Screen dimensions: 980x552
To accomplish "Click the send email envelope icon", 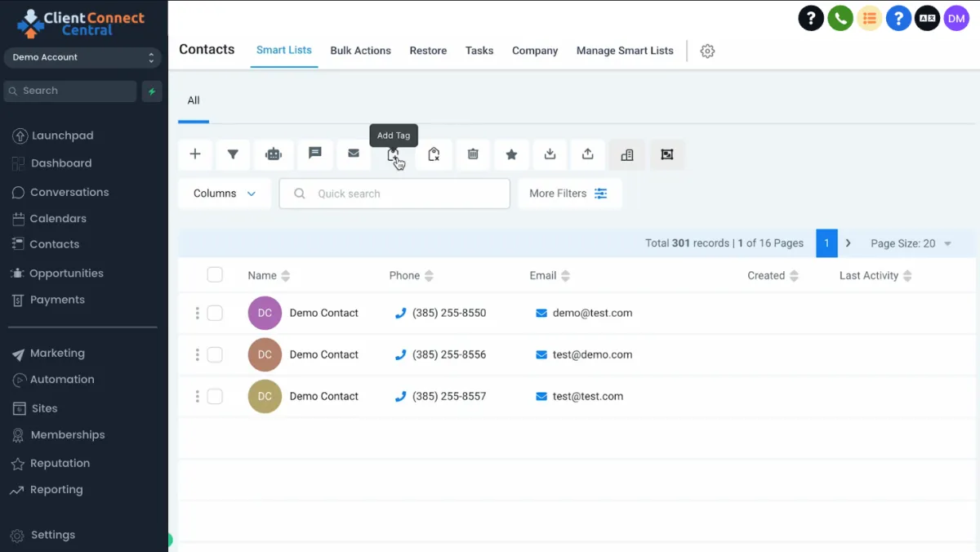I will (x=354, y=154).
